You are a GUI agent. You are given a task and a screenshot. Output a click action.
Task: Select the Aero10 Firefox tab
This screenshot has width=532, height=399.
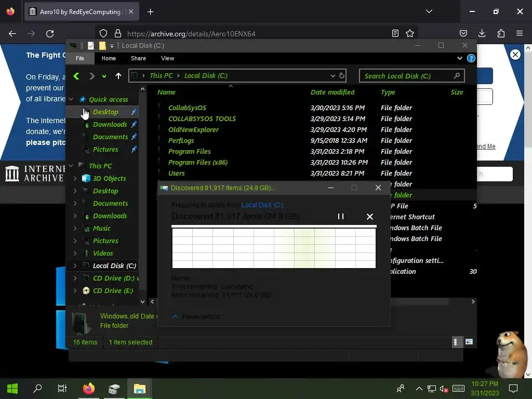(82, 12)
